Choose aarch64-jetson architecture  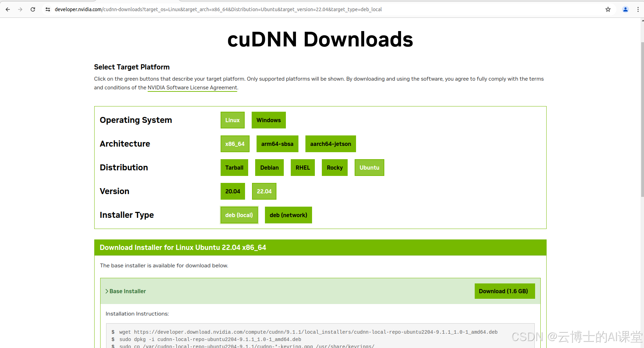(x=331, y=144)
